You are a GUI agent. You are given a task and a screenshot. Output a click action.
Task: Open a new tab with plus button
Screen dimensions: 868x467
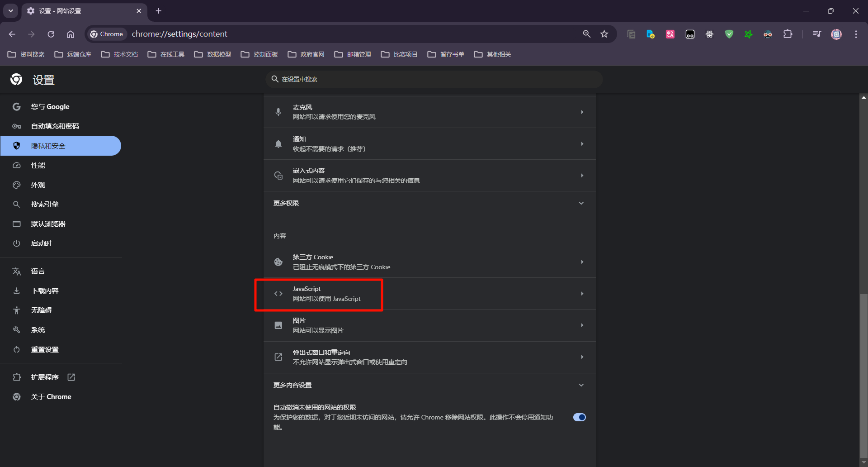coord(159,11)
